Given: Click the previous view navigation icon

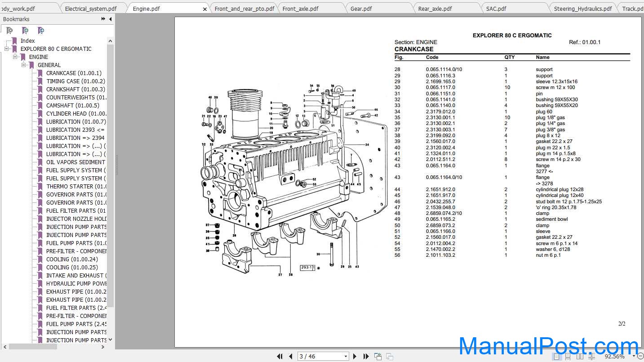Looking at the screenshot, I should 378,356.
